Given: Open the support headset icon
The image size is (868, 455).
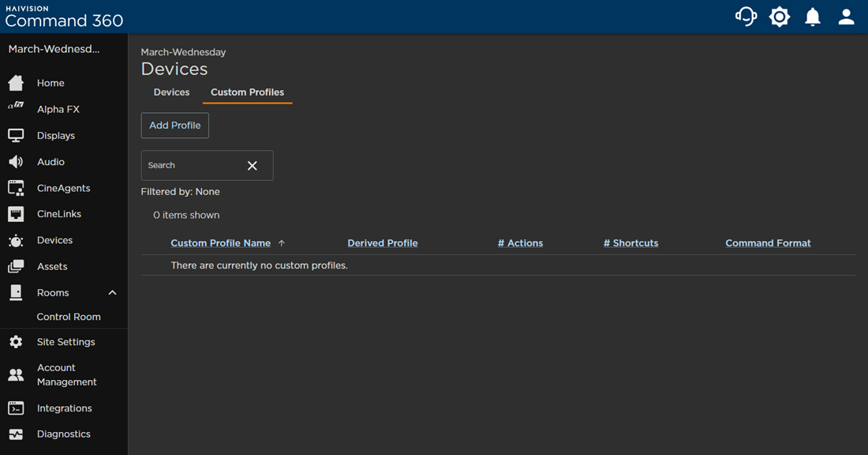Looking at the screenshot, I should [746, 17].
